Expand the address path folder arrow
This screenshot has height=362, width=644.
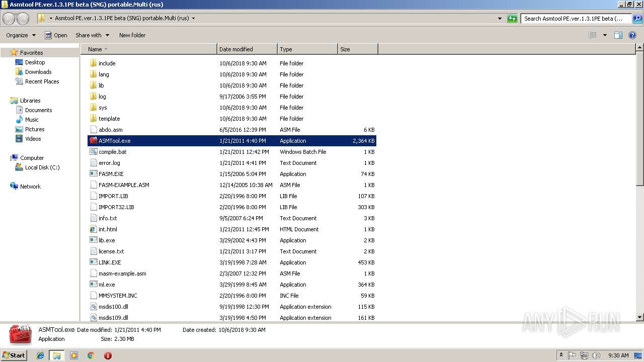point(193,19)
